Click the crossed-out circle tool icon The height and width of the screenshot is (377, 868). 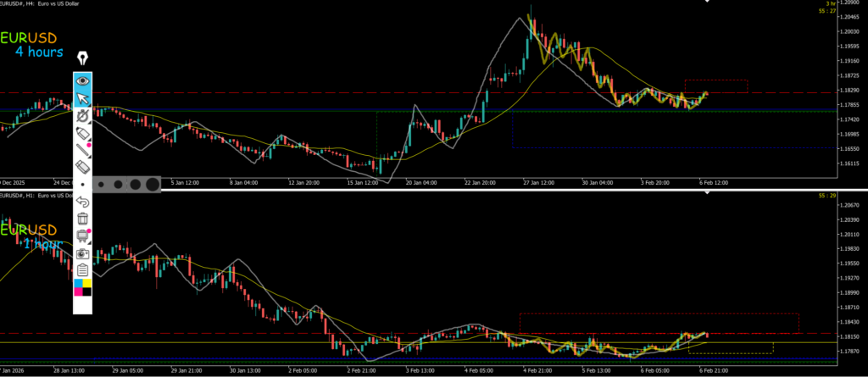[x=82, y=117]
